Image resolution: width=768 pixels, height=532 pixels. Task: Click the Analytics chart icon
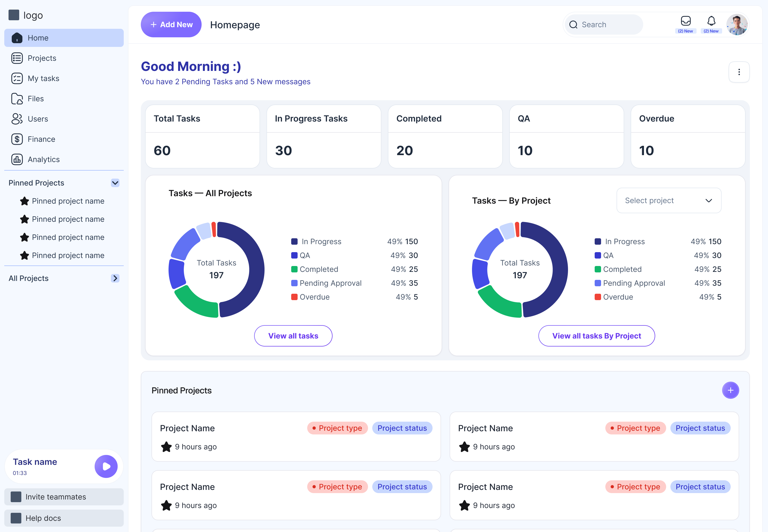17,159
